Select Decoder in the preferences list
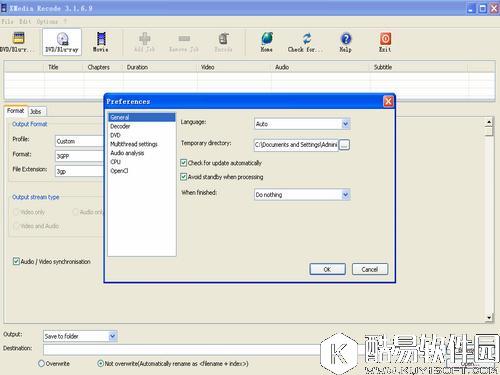Image resolution: width=500 pixels, height=375 pixels. [x=142, y=126]
